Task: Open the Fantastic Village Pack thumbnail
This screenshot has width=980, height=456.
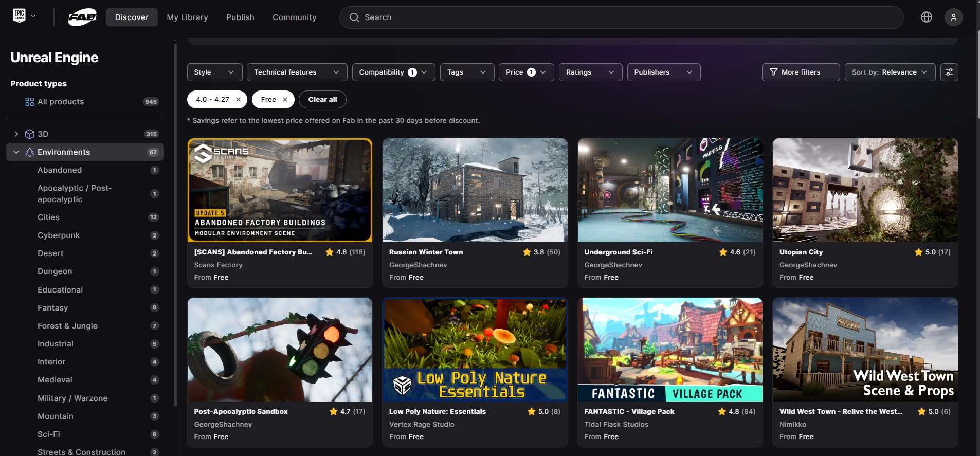Action: coord(670,350)
